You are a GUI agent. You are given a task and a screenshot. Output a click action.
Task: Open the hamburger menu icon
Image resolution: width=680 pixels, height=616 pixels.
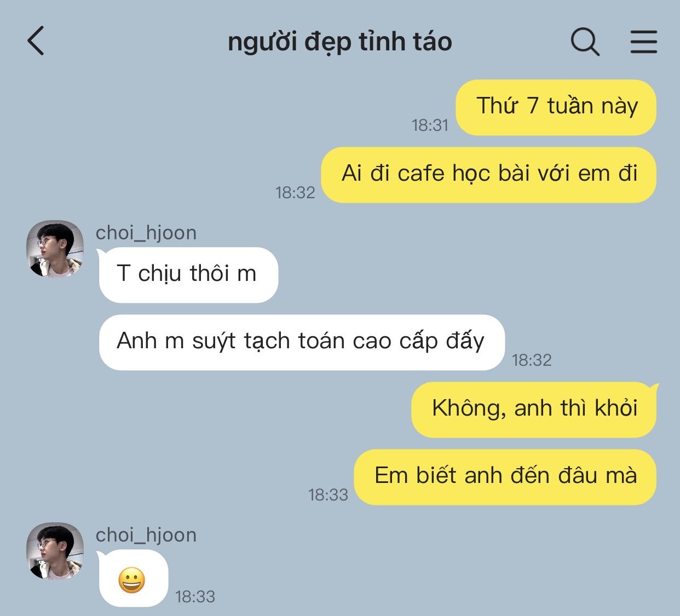coord(643,42)
